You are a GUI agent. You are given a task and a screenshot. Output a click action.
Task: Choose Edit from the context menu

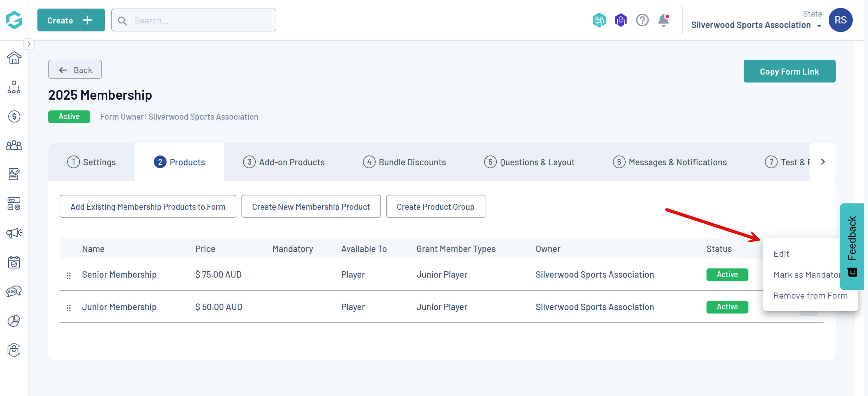tap(781, 254)
